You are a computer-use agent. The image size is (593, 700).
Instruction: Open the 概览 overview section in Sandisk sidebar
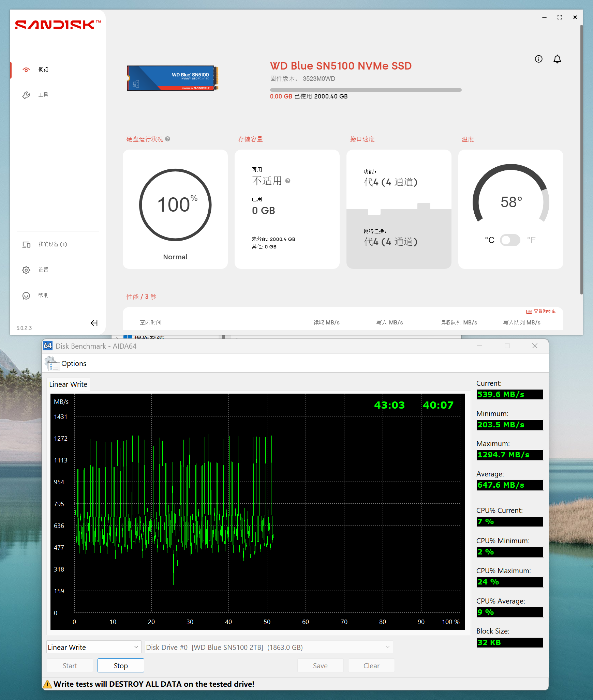coord(43,69)
